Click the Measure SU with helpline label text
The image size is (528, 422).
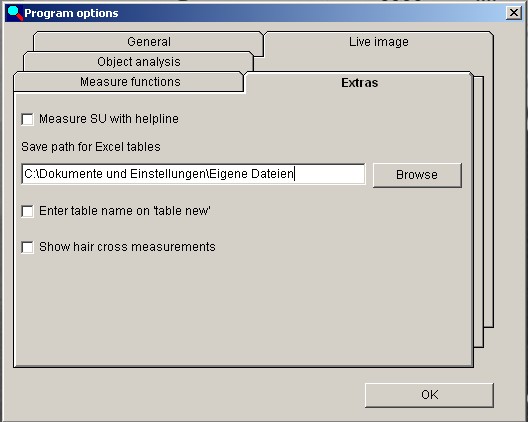[x=109, y=119]
